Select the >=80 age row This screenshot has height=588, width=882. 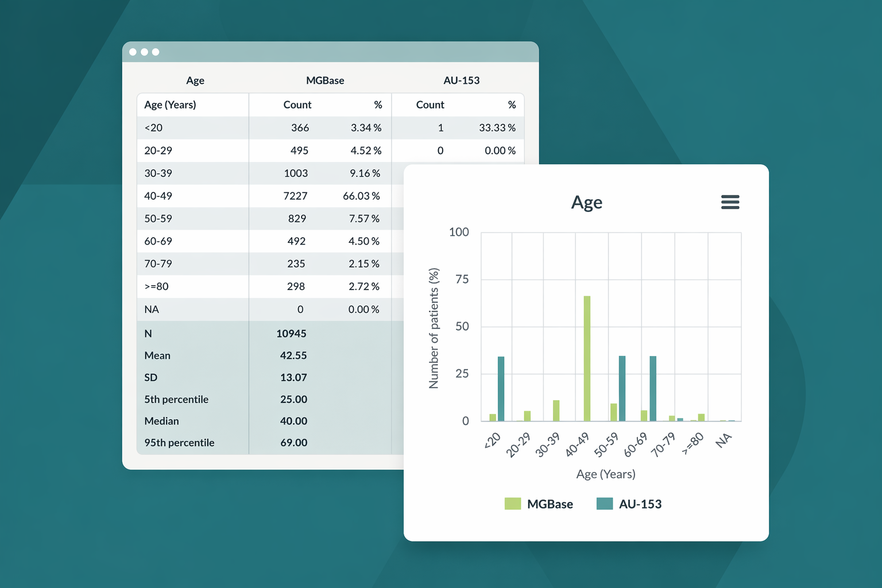pos(270,287)
